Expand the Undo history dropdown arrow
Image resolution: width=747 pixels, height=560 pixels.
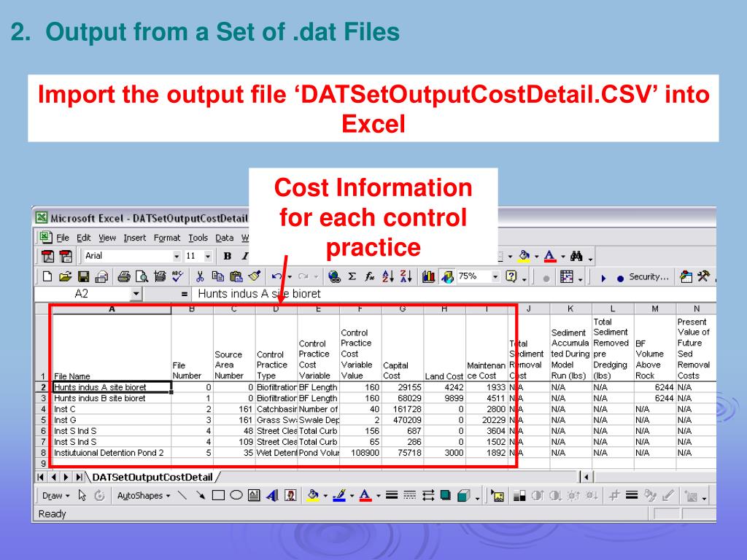coord(290,276)
